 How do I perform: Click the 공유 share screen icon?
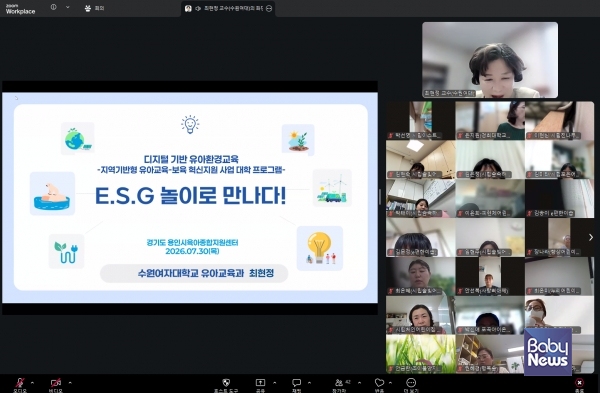point(260,384)
